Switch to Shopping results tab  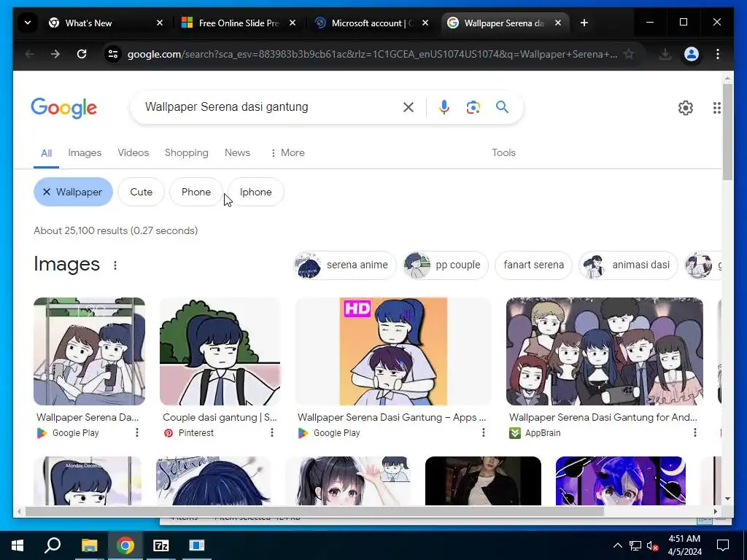click(x=186, y=152)
